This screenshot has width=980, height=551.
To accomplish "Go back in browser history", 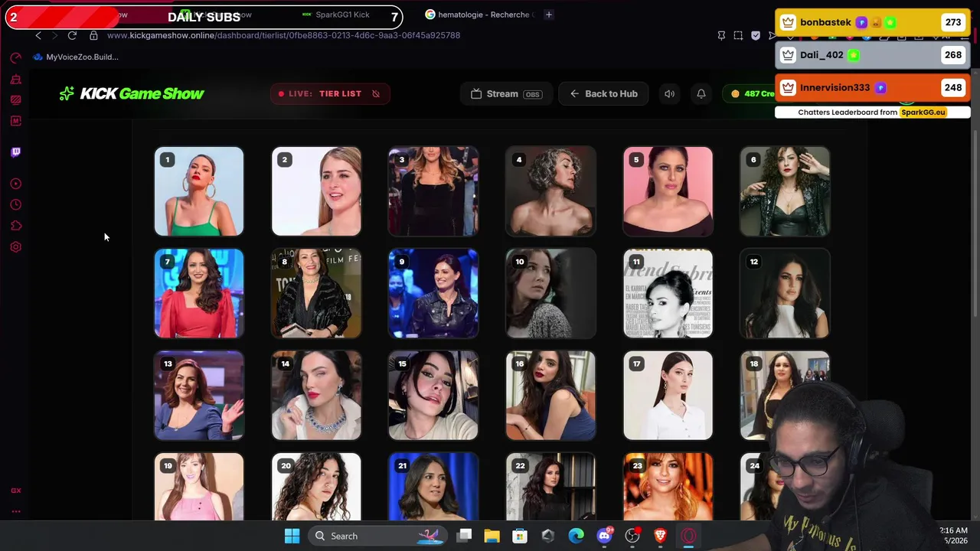I will (38, 35).
